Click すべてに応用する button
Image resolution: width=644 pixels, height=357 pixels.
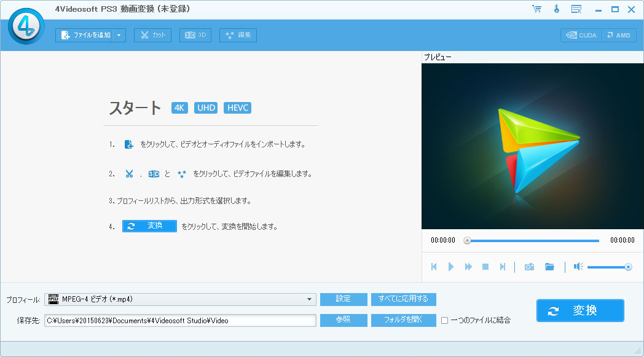[x=403, y=299]
